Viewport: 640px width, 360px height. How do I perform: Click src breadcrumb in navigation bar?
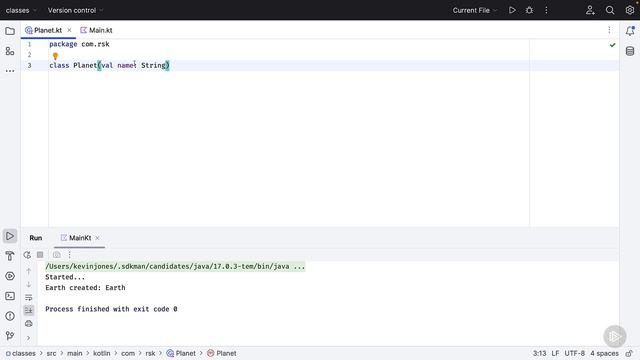(51, 353)
